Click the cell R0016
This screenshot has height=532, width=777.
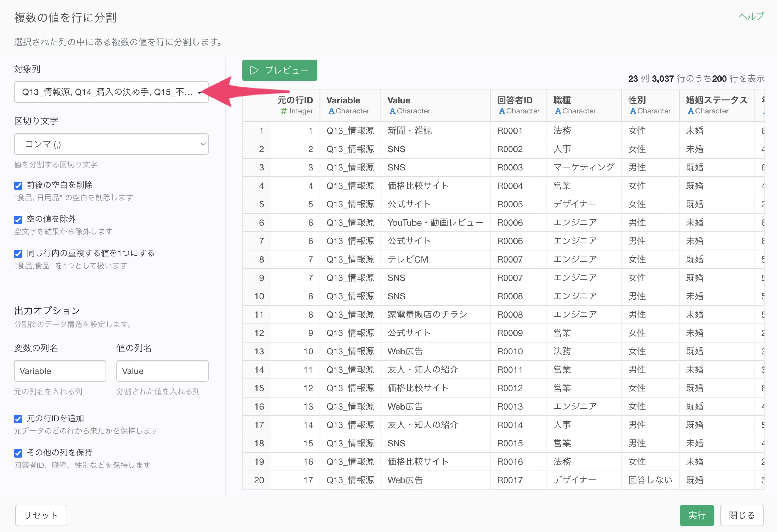click(518, 461)
